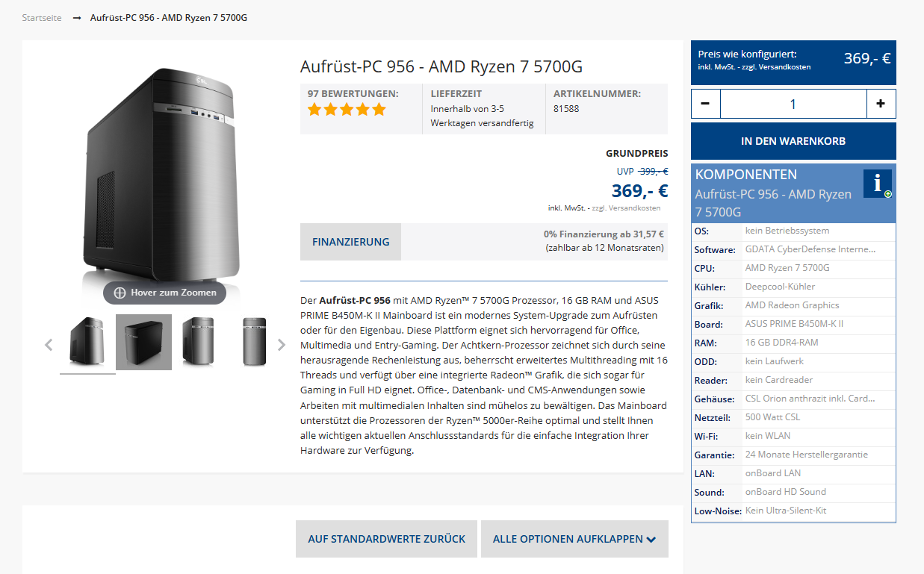Select the ODD row kein Laufwerk
Viewport: 924px width, 574px height.
[x=793, y=362]
